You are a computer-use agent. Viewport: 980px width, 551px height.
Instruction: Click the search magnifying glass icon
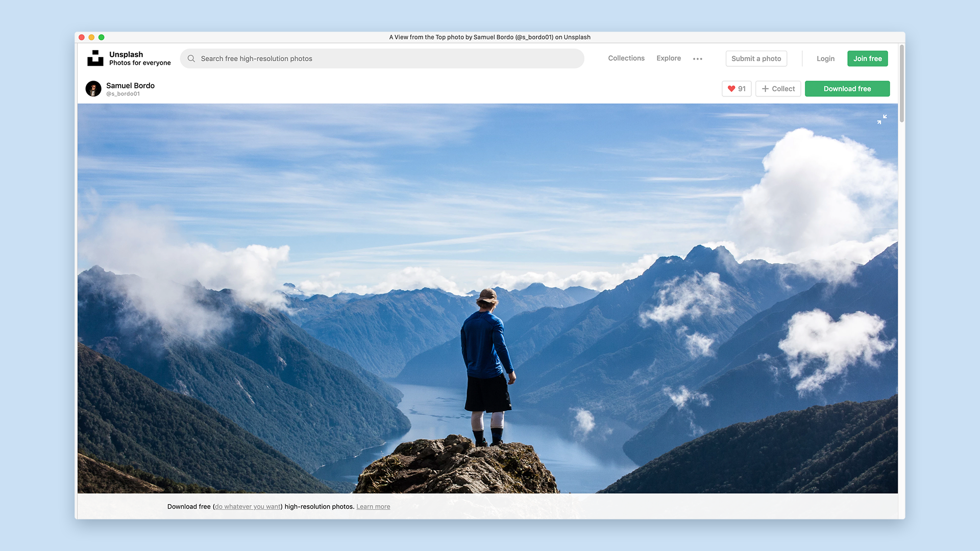point(192,59)
